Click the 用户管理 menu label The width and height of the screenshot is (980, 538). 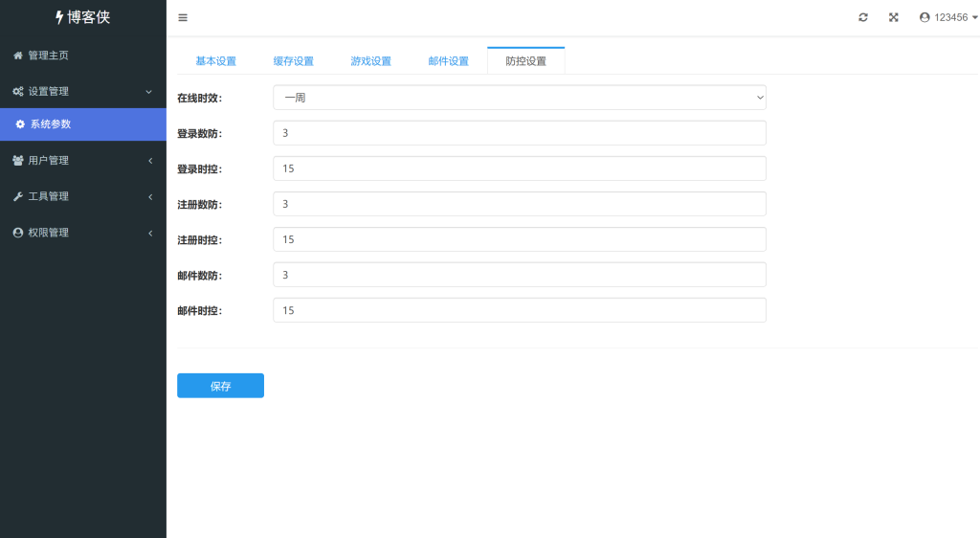(48, 161)
